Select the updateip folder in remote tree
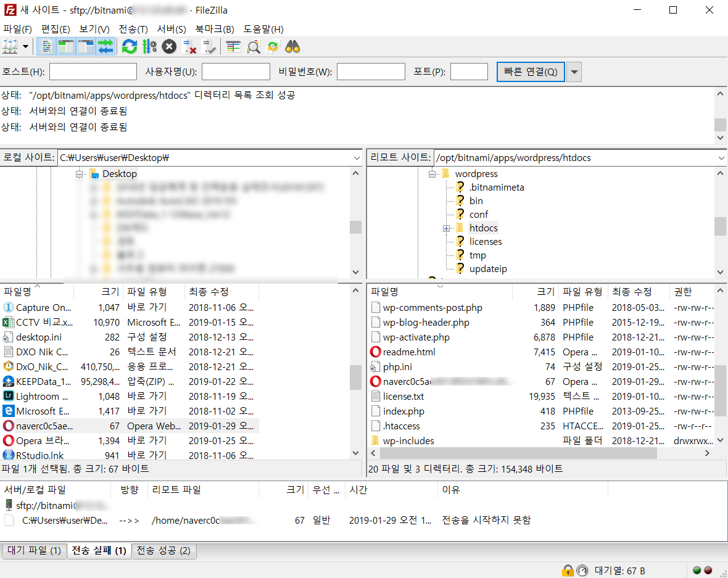This screenshot has height=578, width=728. [488, 269]
